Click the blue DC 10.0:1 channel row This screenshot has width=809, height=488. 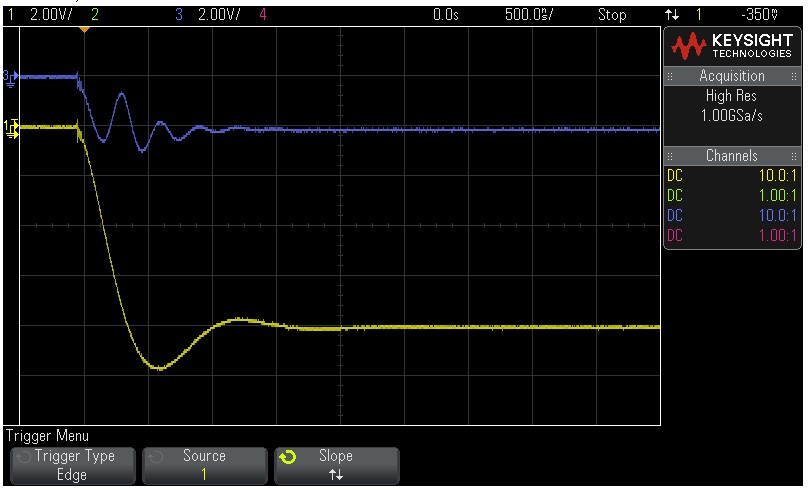click(x=732, y=215)
